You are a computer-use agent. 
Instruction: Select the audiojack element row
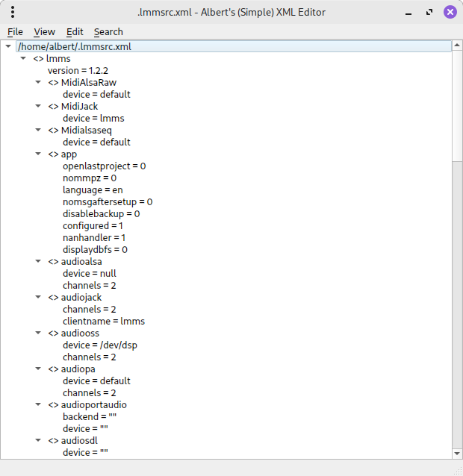pyautogui.click(x=75, y=298)
